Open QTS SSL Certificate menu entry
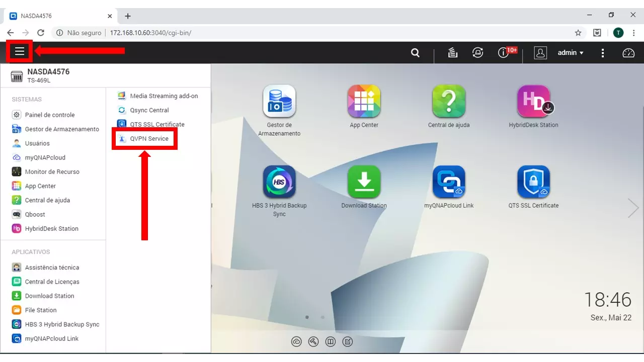 coord(158,124)
